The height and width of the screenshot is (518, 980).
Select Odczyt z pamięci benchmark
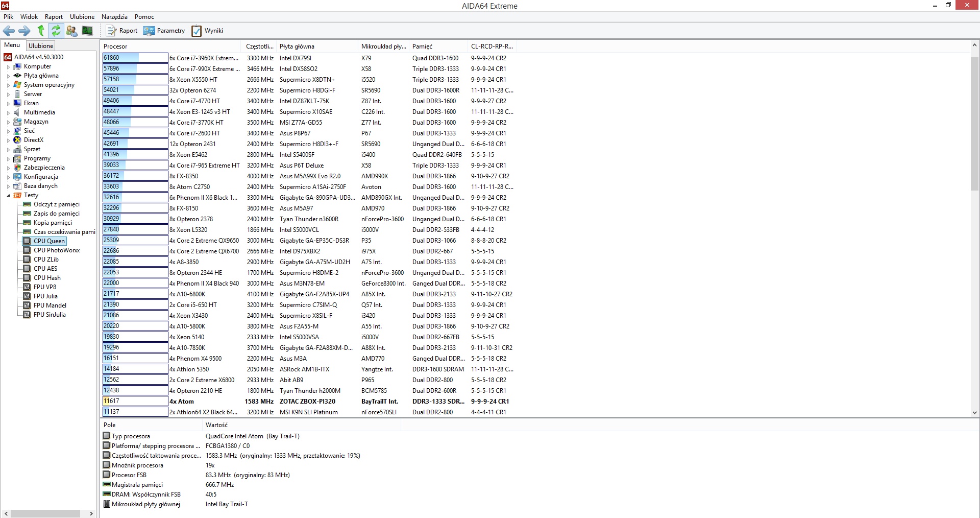(x=56, y=204)
